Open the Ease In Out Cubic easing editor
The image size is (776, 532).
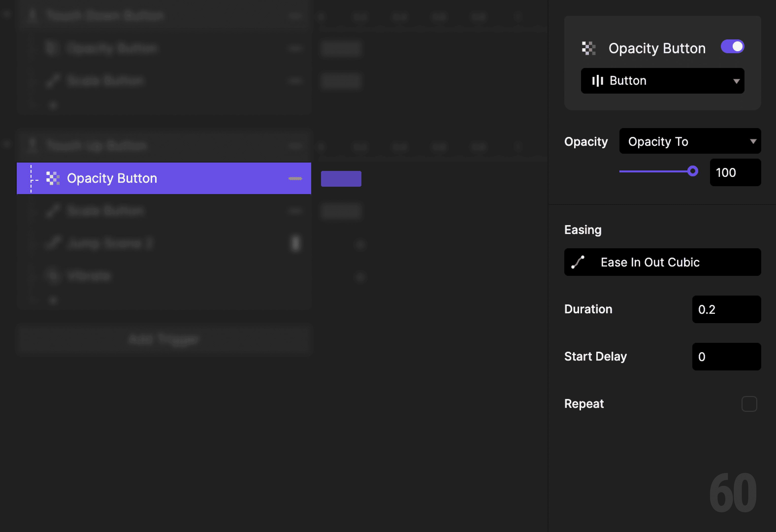pos(662,262)
